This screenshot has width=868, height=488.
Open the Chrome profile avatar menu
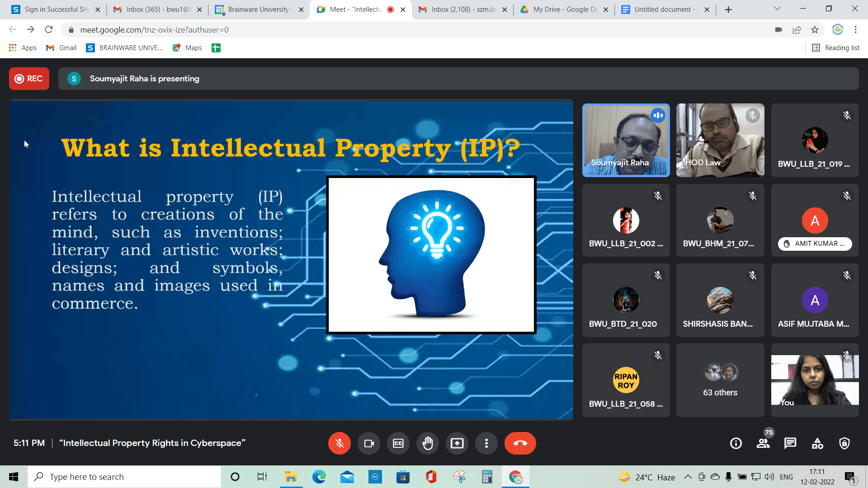point(838,29)
